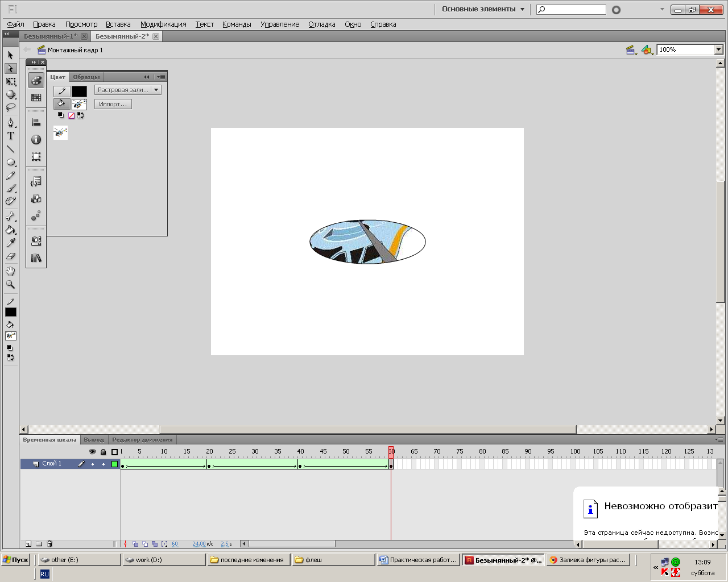Click the Заливка фигуры рас... Chrome taskbar button

588,560
